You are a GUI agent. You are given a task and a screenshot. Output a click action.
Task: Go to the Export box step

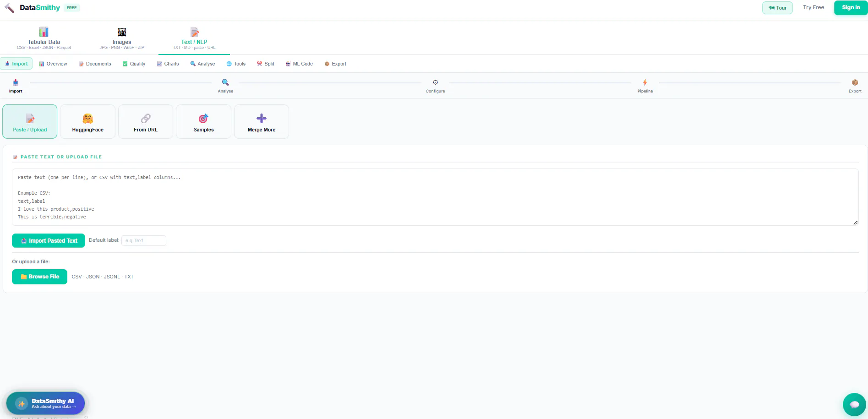coord(855,82)
